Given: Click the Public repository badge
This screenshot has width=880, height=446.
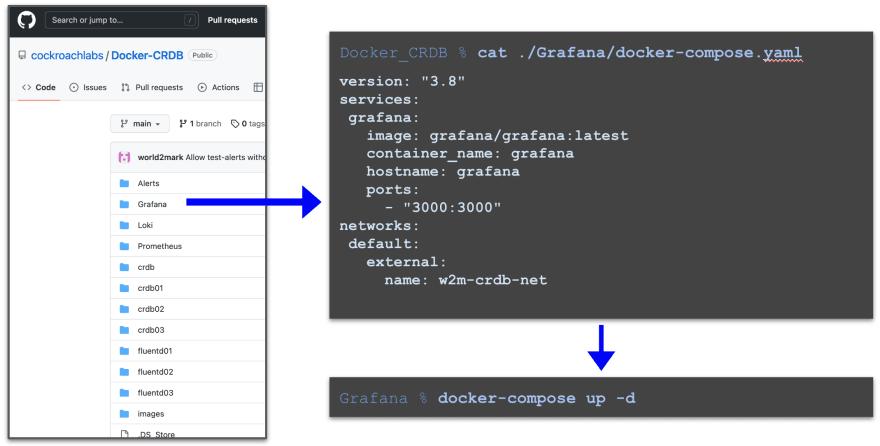Looking at the screenshot, I should (x=203, y=55).
